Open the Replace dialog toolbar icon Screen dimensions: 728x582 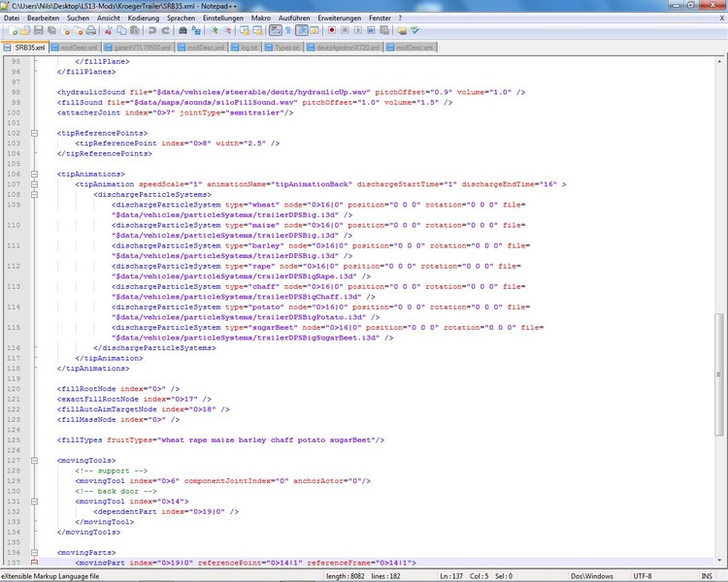[x=196, y=31]
